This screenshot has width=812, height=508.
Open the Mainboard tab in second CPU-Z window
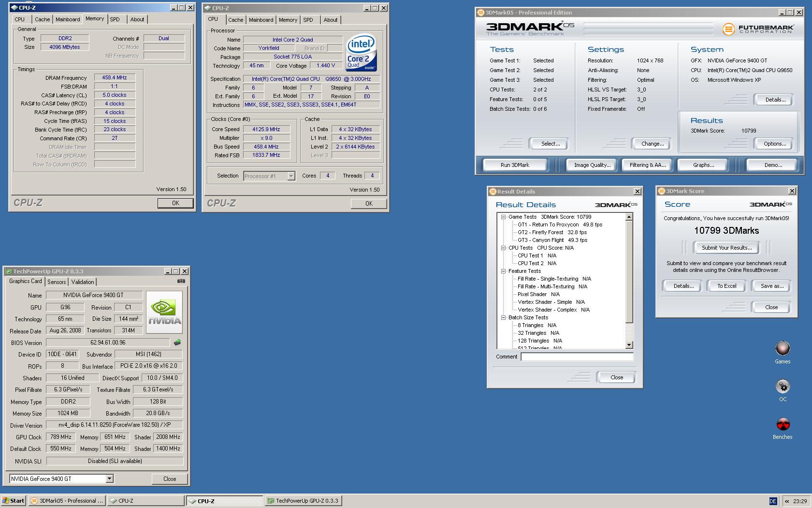pyautogui.click(x=261, y=20)
